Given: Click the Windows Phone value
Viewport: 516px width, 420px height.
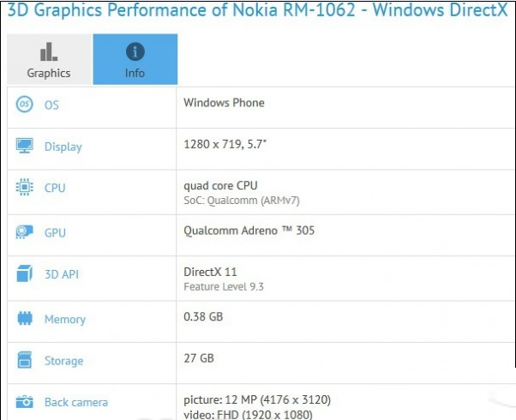Looking at the screenshot, I should point(224,103).
